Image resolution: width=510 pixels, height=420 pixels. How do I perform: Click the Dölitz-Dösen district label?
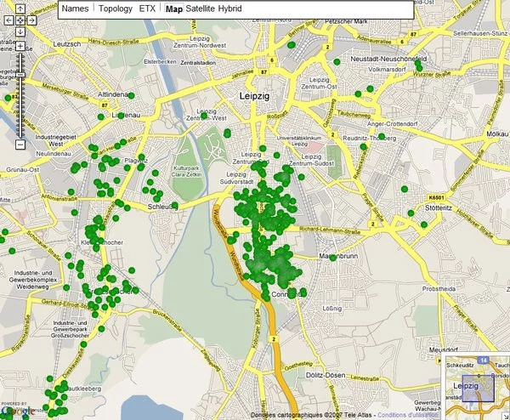pos(326,376)
